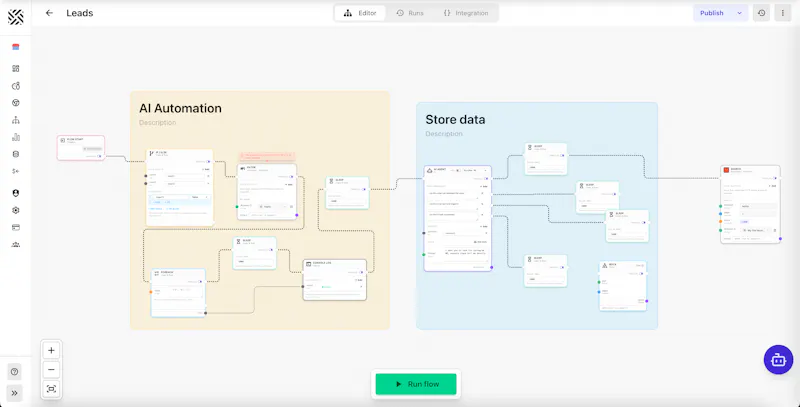Click the 'Leads' flow name

click(x=80, y=13)
